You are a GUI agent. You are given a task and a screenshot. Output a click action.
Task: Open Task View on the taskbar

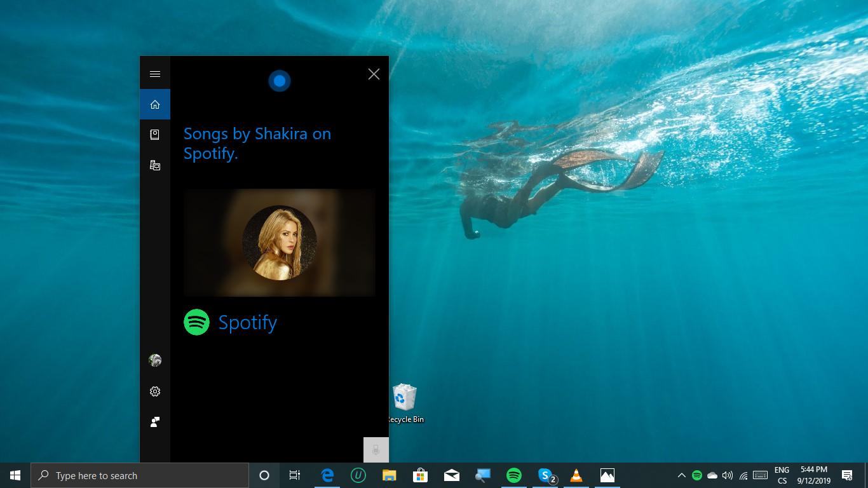tap(295, 475)
